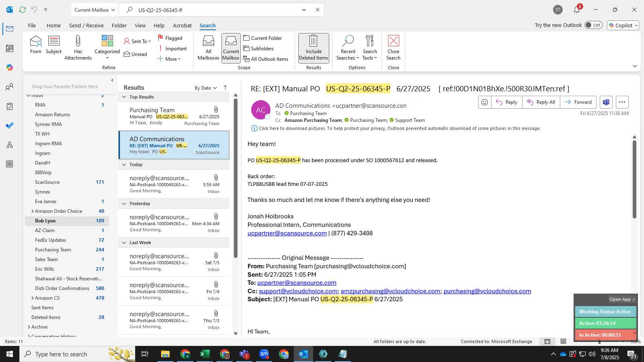Expand the Amazon Order Choice folder
Screen dimensions: 644x362
[33, 211]
